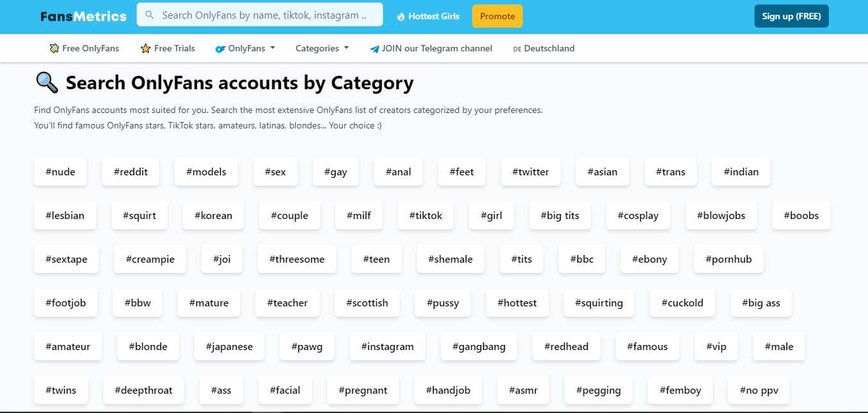Click the Telegram paper plane icon

[x=375, y=49]
